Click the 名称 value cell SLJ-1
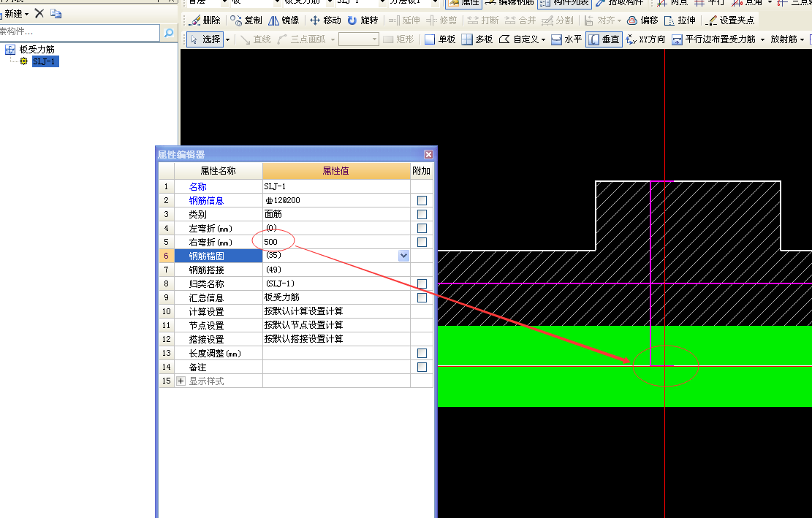 [336, 186]
